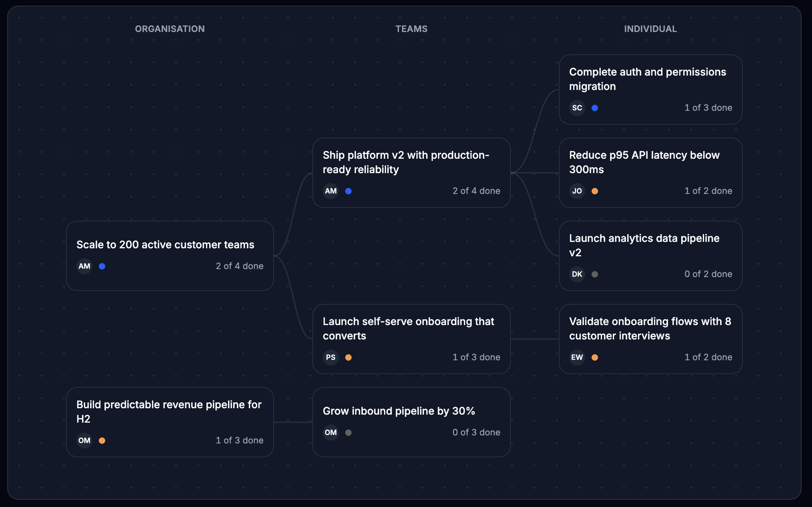Open 'Scale to 200 active customer teams' objective
The width and height of the screenshot is (812, 507).
[165, 245]
